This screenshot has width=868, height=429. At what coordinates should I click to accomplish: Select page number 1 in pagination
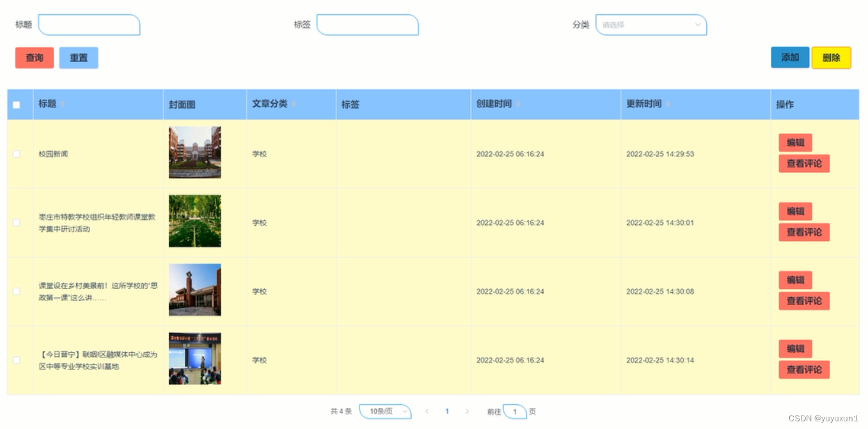447,411
